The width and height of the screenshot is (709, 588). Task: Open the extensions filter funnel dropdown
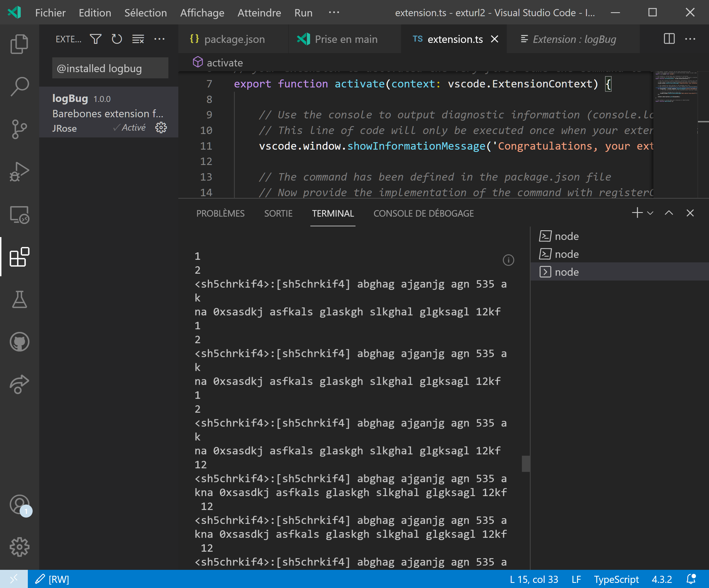click(96, 39)
